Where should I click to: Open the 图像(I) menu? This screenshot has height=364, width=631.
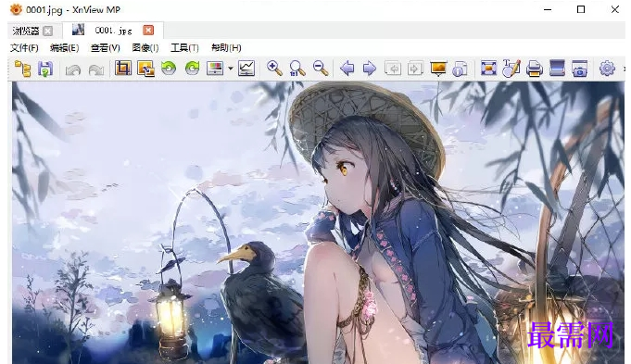(145, 48)
